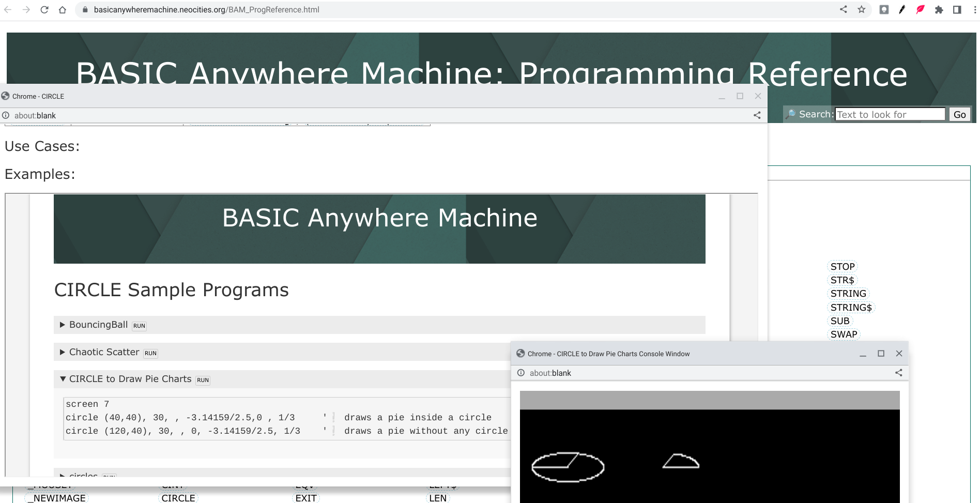
Task: Bookmark the page with the star icon
Action: [x=862, y=9]
